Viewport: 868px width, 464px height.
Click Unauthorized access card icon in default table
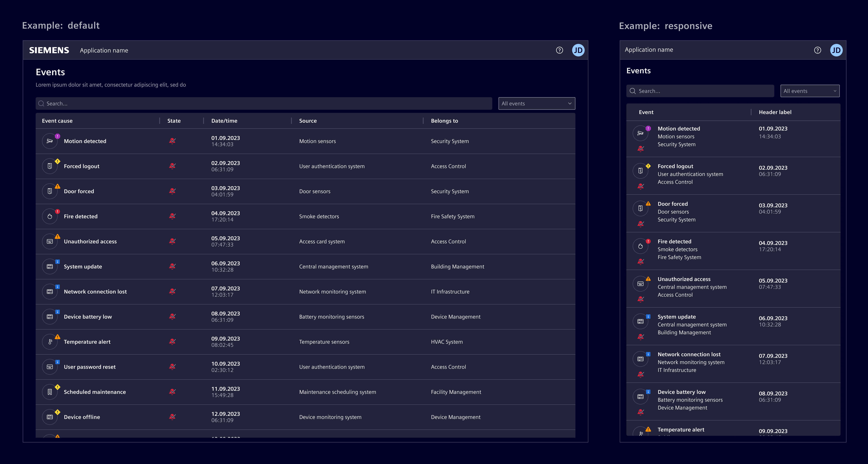point(50,241)
